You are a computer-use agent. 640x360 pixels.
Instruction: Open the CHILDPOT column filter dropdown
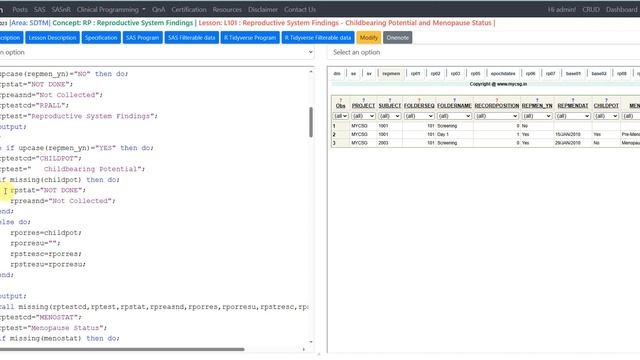click(606, 116)
